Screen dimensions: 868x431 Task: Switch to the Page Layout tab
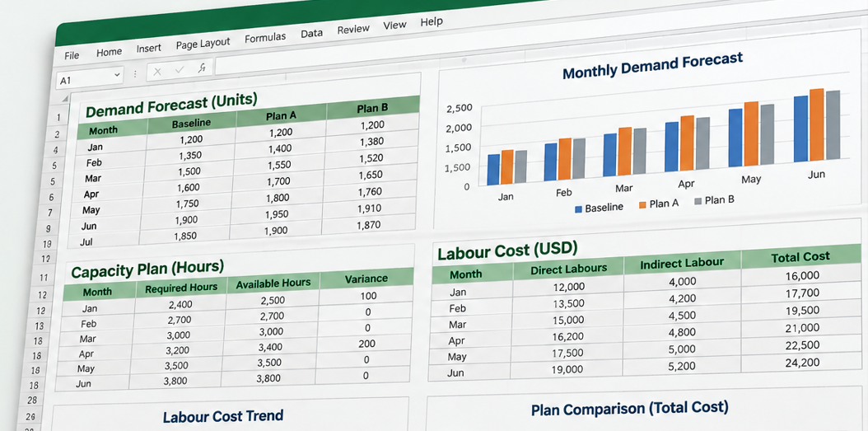coord(203,43)
